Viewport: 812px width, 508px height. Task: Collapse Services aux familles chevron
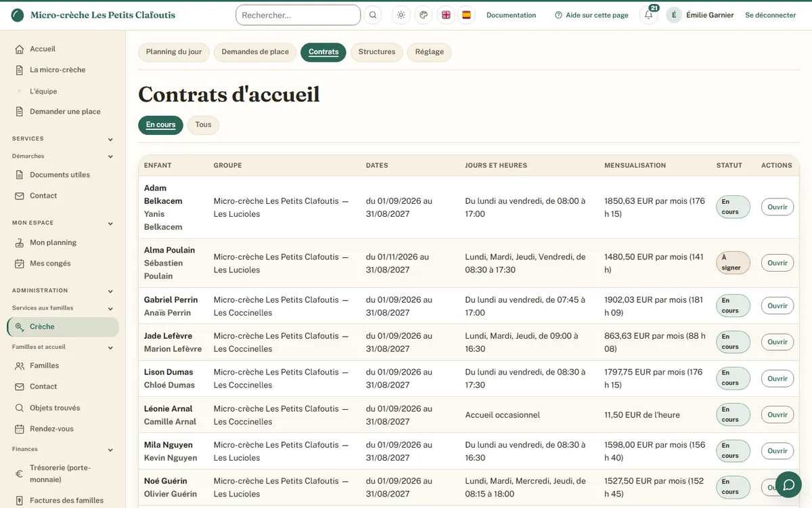pyautogui.click(x=110, y=308)
